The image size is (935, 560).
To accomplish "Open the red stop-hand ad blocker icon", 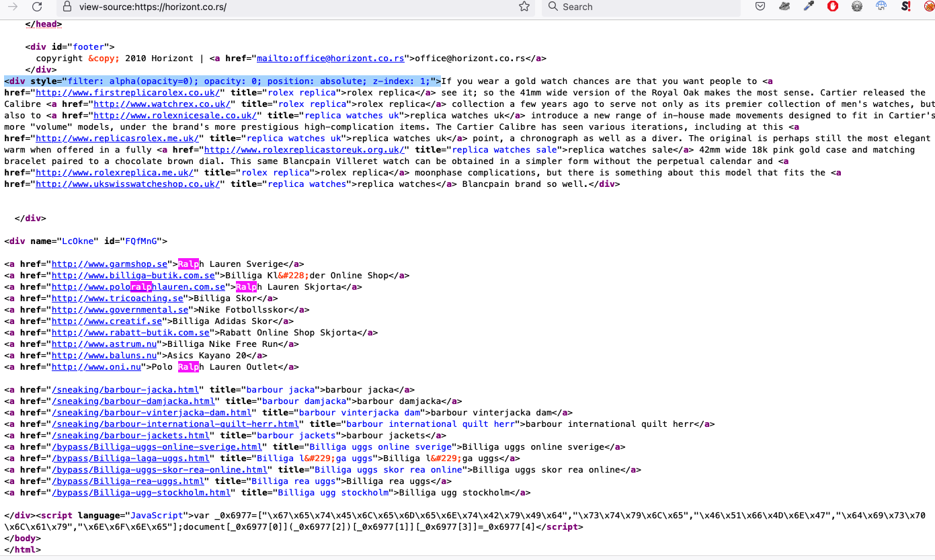I will point(833,7).
